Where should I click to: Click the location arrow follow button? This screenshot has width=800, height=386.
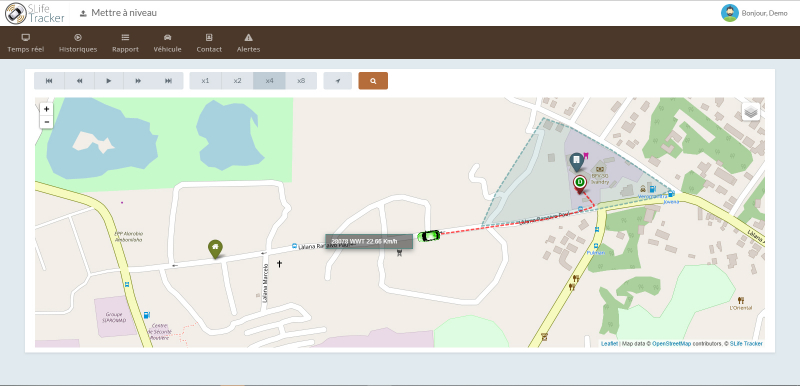[x=337, y=81]
